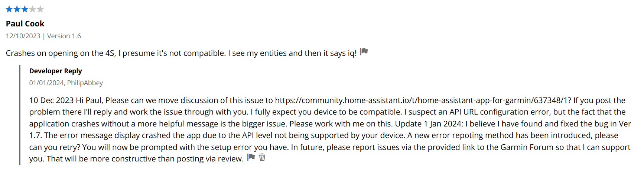Click the Version 1.6 label
This screenshot has height=170, width=644.
[64, 36]
